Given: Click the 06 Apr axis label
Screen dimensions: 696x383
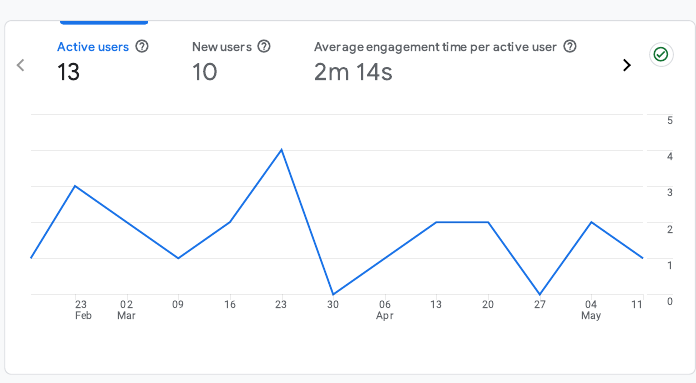Looking at the screenshot, I should (385, 310).
